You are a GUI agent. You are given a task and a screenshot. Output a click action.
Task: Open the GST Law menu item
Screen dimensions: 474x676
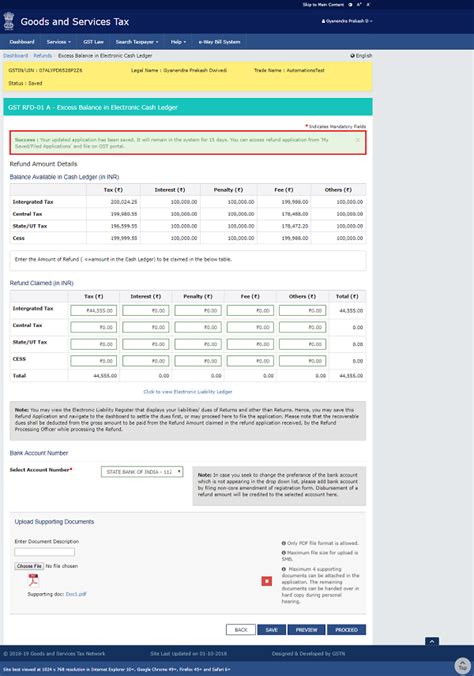pos(94,42)
